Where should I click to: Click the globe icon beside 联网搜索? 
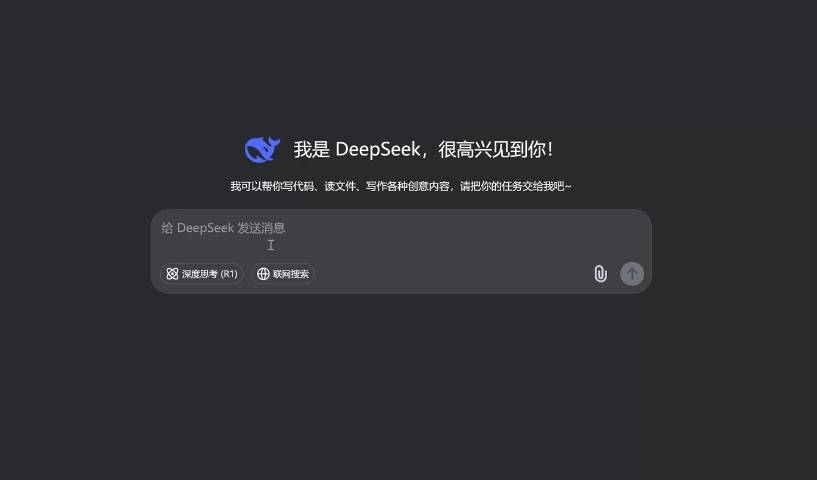(x=263, y=274)
